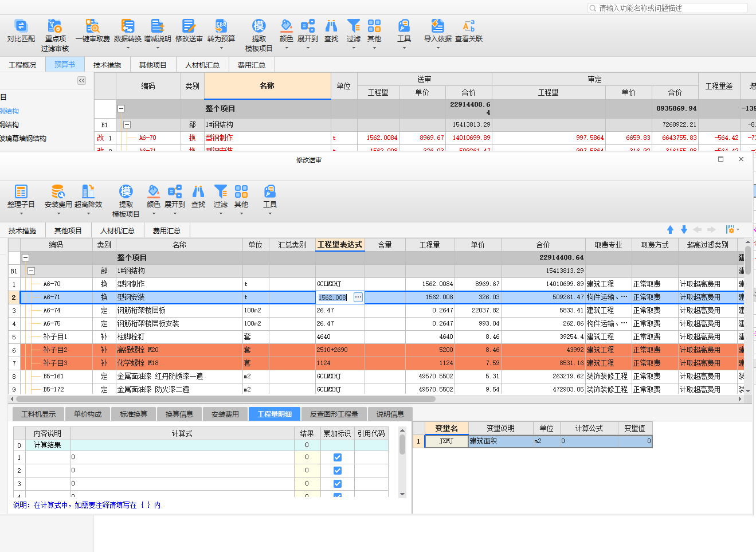The image size is (756, 552).
Task: Click 型钢制作 row in main window
Action: pos(425,138)
